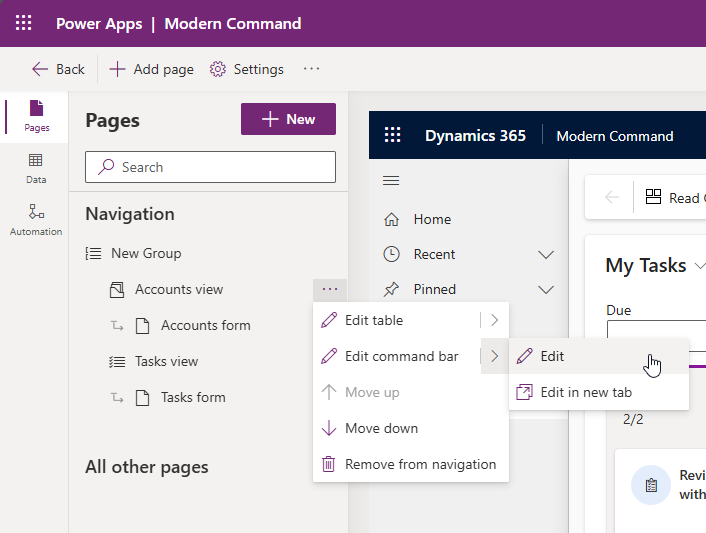
Task: Focus the Pages search field
Action: [x=210, y=167]
